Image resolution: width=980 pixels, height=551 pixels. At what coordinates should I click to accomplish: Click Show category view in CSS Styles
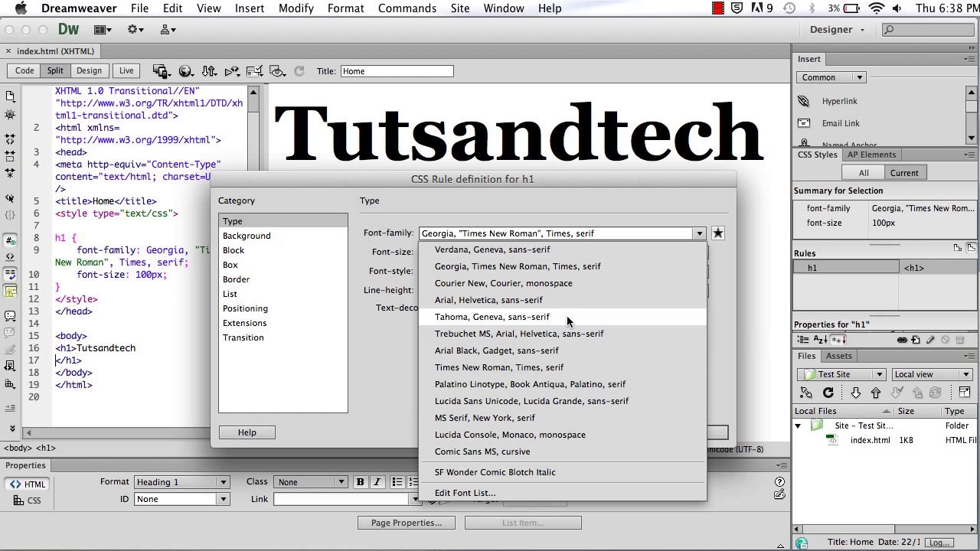[802, 340]
